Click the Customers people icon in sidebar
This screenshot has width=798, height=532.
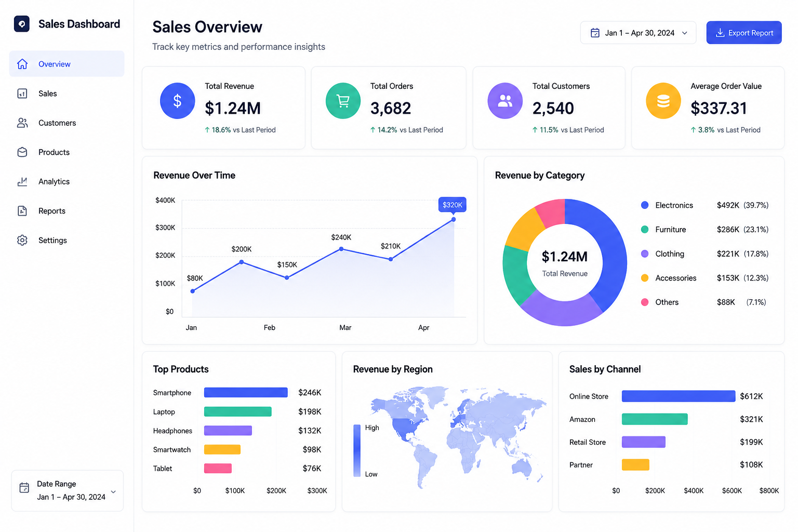[22, 123]
